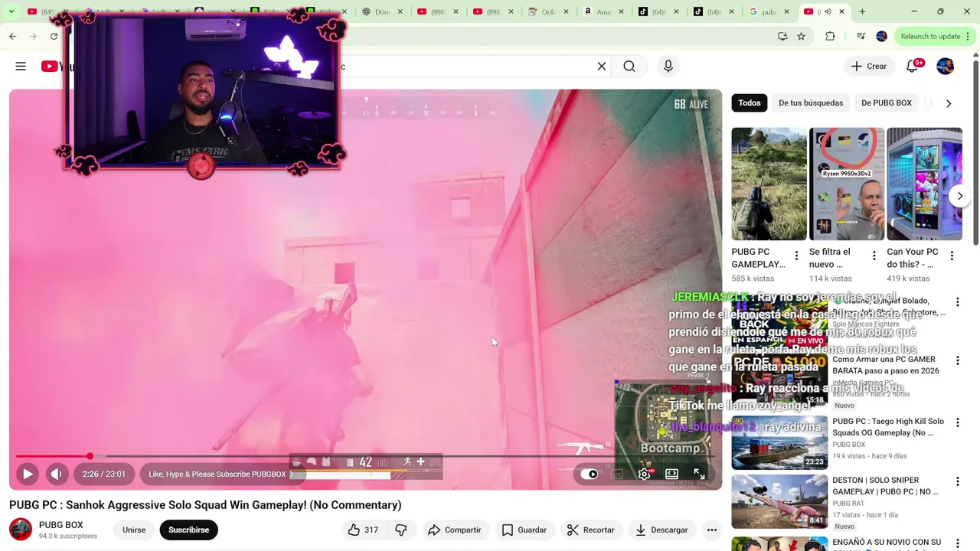Show more filter chips with the arrow

[x=949, y=103]
